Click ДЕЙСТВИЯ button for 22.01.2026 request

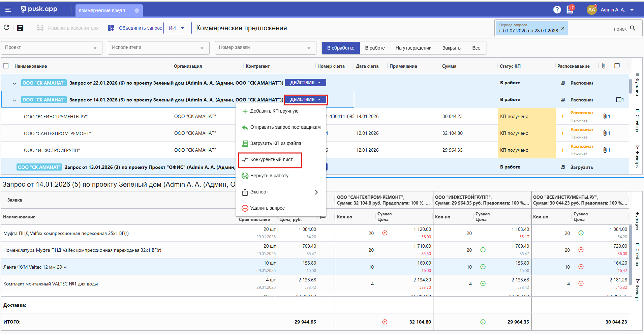305,83
